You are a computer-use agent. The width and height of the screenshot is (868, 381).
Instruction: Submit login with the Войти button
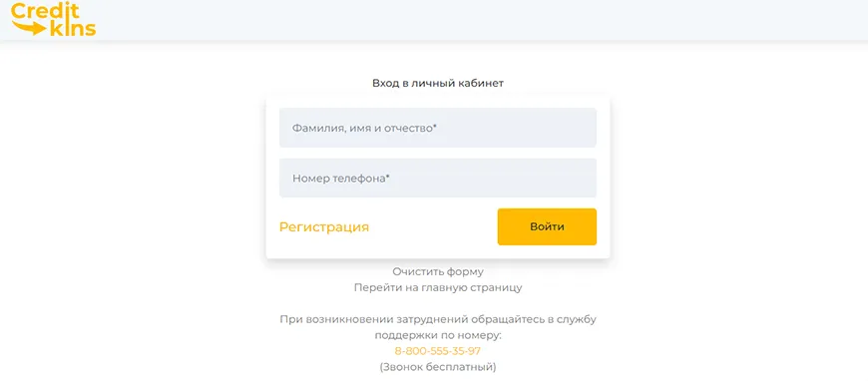click(x=547, y=226)
